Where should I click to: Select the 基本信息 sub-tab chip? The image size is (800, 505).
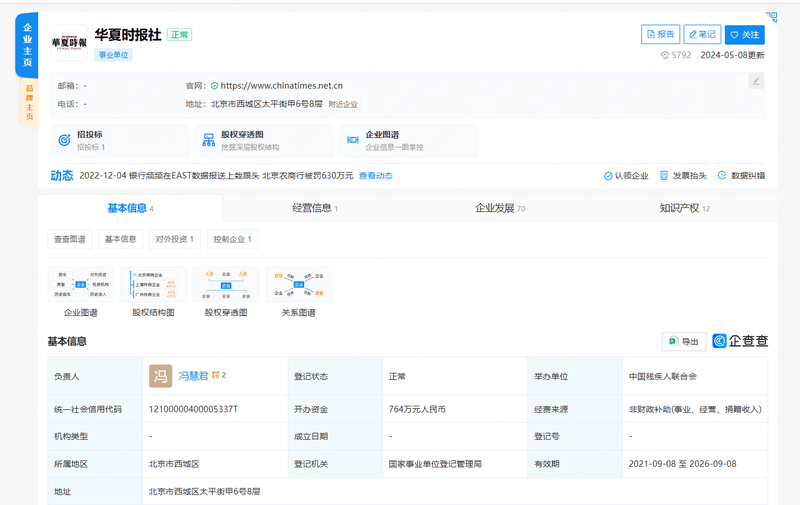click(x=120, y=239)
